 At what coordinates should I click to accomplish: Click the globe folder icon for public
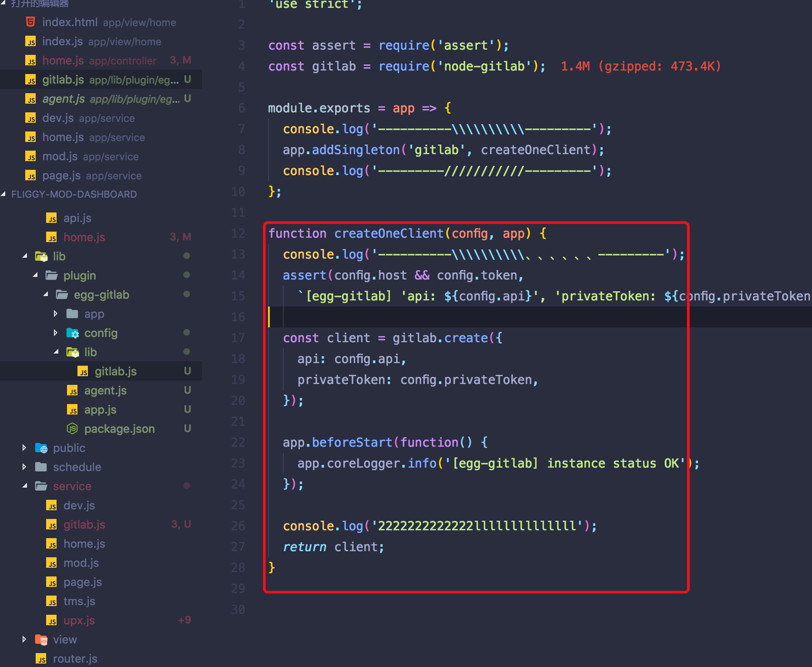tap(41, 448)
